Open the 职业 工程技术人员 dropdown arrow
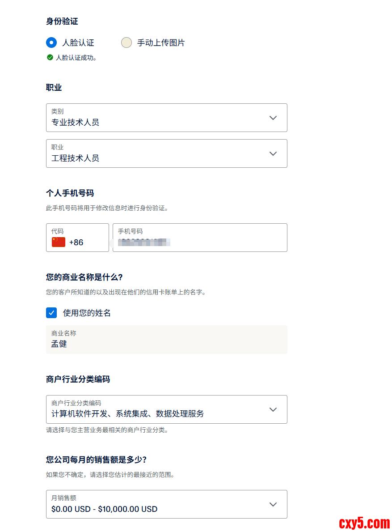 (x=273, y=153)
